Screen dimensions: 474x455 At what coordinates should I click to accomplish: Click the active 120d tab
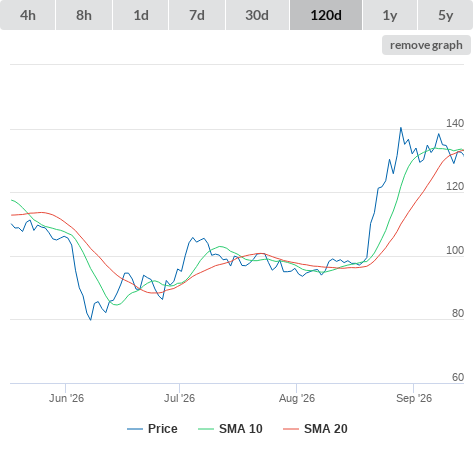pyautogui.click(x=326, y=15)
